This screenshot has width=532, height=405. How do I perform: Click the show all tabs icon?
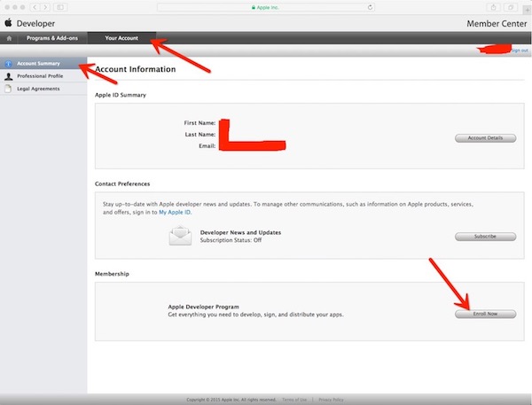[510, 6]
